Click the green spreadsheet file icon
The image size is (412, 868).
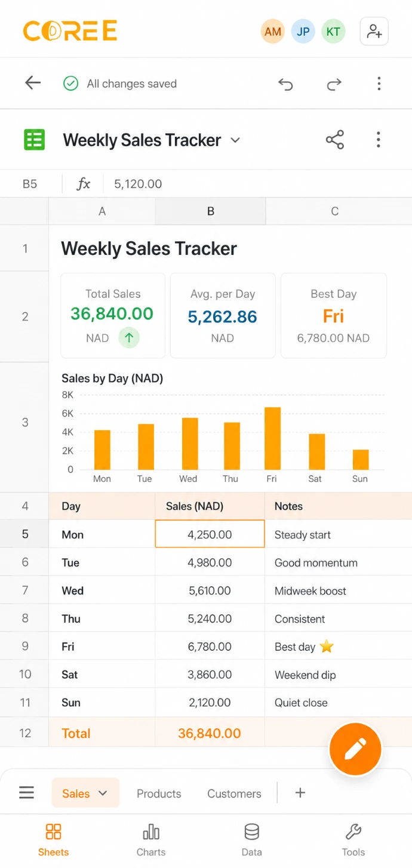(35, 140)
